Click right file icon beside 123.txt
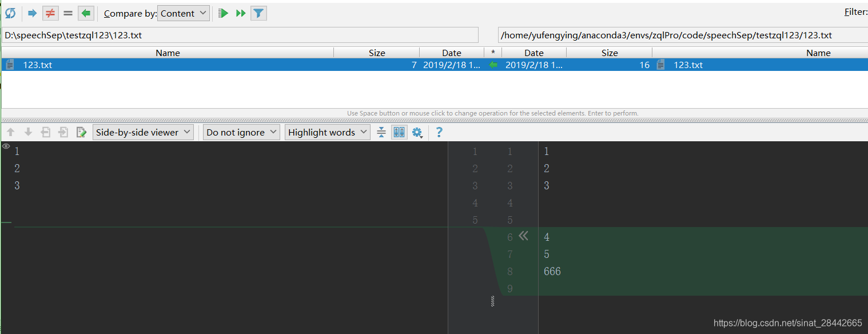Screen dimensions: 868x334 point(661,65)
